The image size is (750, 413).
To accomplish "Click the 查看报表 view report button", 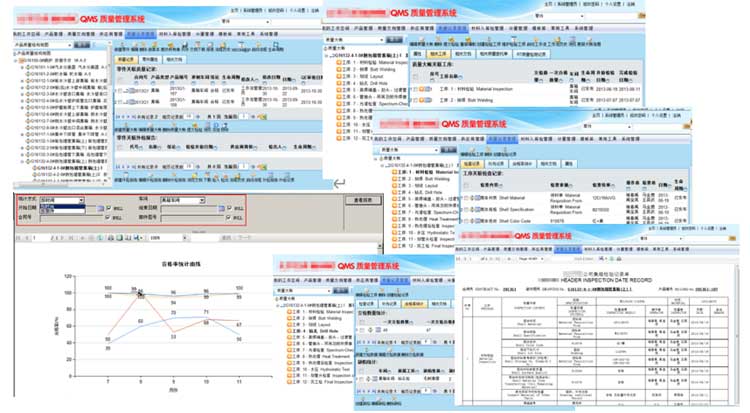I will [363, 200].
